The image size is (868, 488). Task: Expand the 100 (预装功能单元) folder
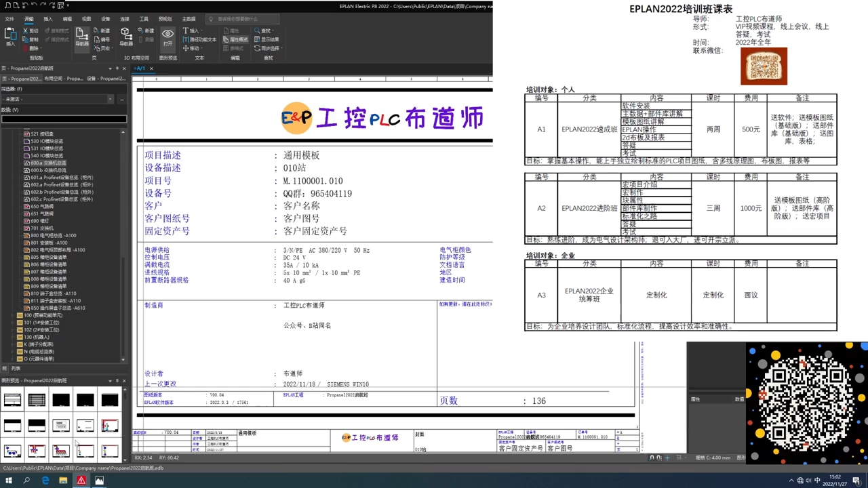pyautogui.click(x=14, y=315)
